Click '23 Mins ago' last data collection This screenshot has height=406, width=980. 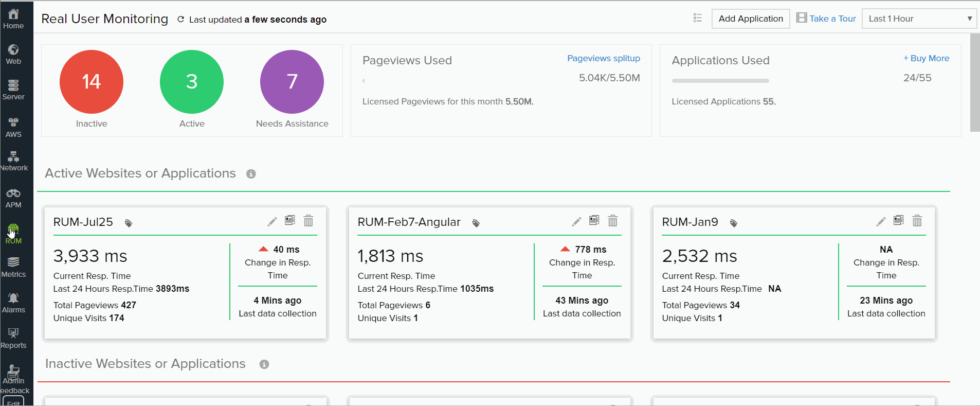[x=886, y=301]
